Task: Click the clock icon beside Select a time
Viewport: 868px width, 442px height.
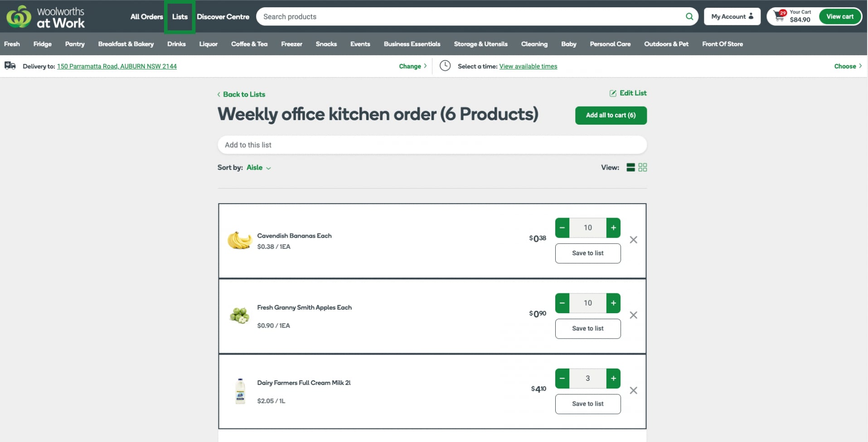Action: tap(445, 66)
